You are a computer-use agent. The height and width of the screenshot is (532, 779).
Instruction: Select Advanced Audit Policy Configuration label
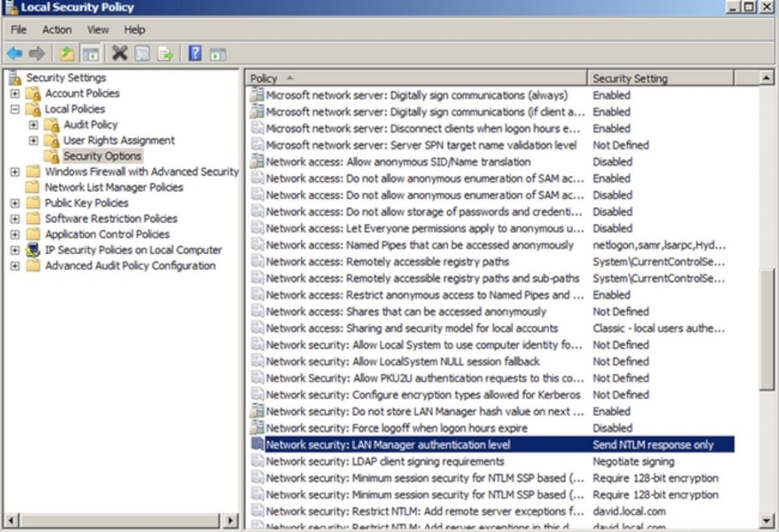tap(130, 265)
